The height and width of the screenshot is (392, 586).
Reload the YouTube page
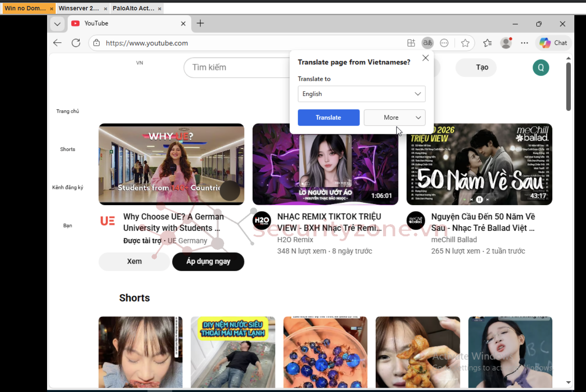(x=76, y=43)
